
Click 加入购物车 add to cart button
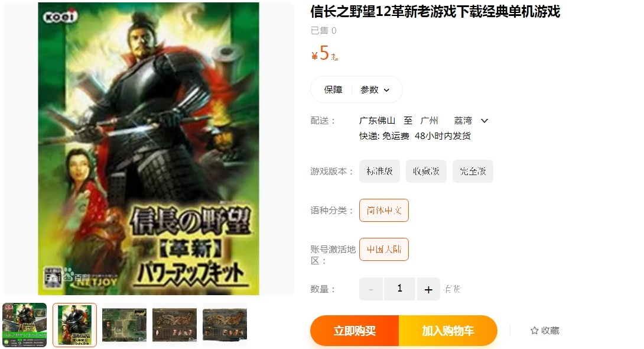pos(448,331)
